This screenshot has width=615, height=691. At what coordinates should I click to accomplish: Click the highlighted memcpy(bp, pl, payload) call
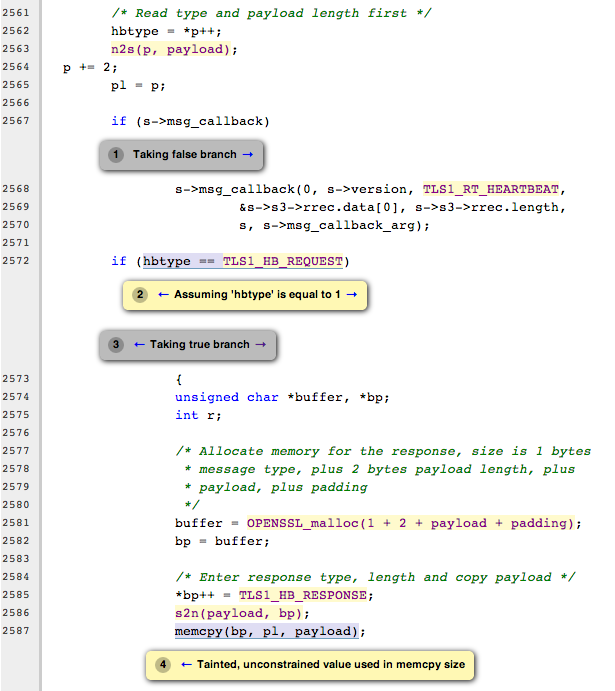(x=270, y=631)
